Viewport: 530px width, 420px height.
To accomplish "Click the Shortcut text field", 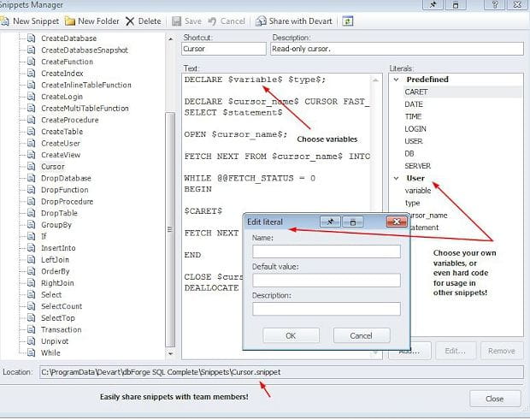I will click(x=224, y=50).
